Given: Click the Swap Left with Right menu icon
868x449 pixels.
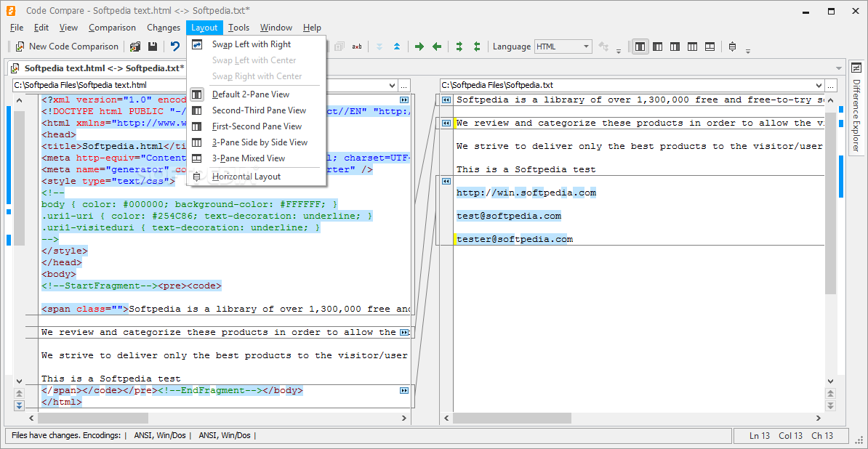Looking at the screenshot, I should click(196, 44).
